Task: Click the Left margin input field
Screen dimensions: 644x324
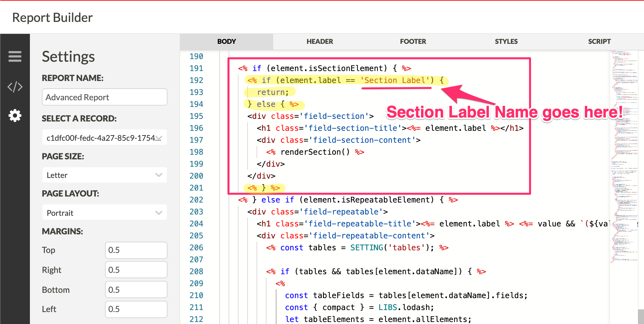Action: coord(136,309)
